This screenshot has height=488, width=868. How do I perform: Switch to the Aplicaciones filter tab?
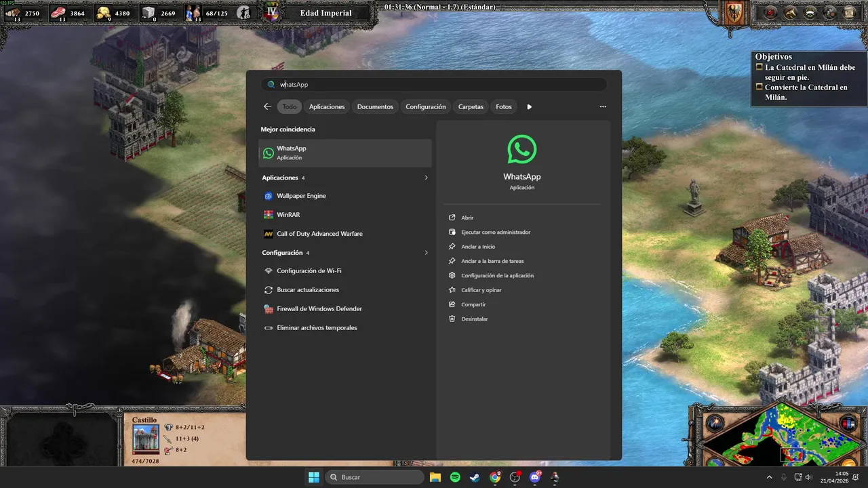pos(327,106)
